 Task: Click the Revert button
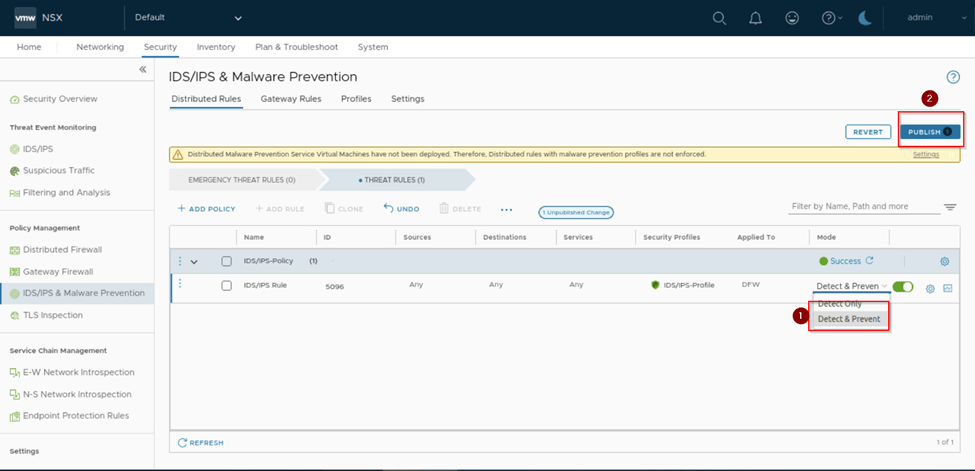tap(868, 132)
